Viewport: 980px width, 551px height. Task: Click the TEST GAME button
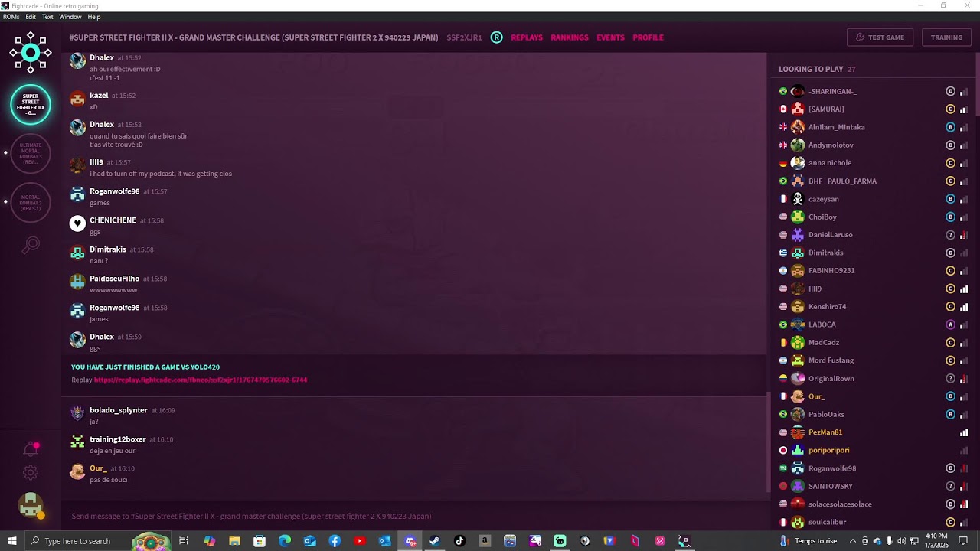[880, 37]
